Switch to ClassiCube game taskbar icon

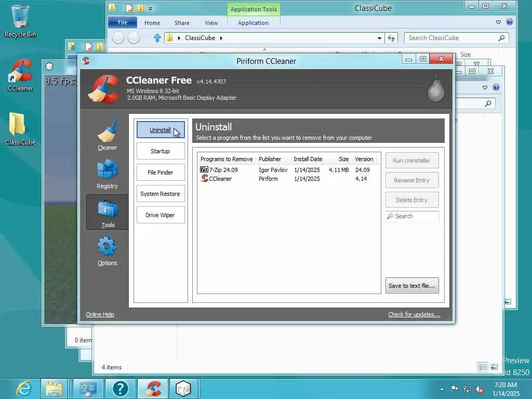tap(183, 389)
